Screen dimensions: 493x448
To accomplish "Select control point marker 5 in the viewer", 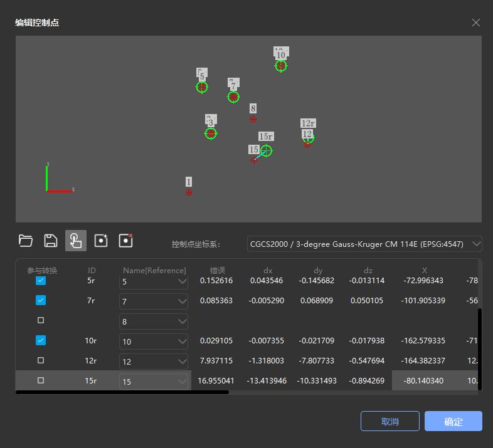I will [x=202, y=87].
